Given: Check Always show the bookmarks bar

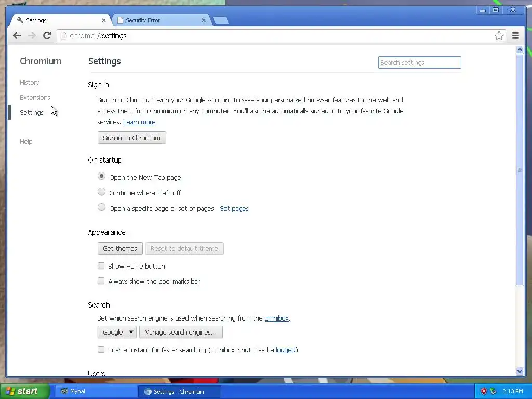Looking at the screenshot, I should tap(101, 281).
